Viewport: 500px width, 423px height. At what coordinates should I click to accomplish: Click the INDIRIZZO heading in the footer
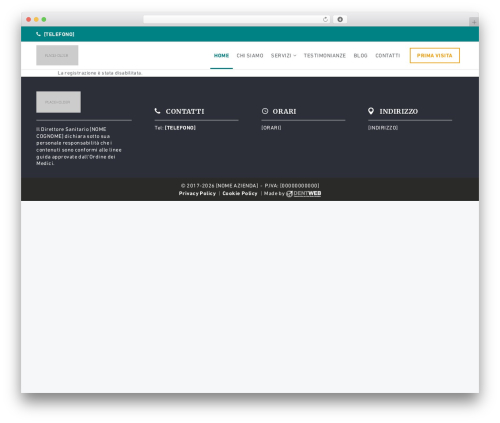pos(399,111)
